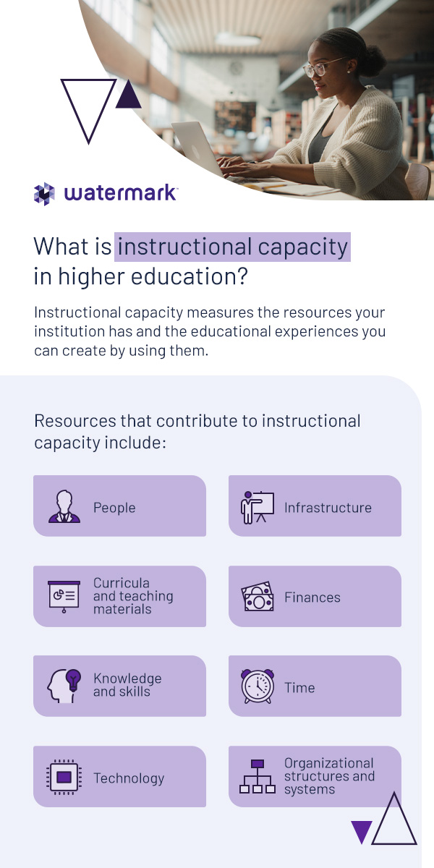Click the Organizational structures hierarchy icon

(x=258, y=776)
